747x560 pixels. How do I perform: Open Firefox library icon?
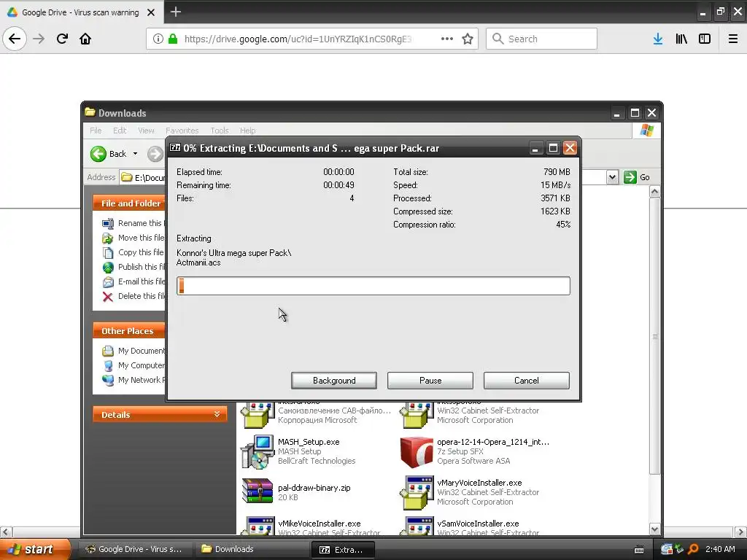coord(681,39)
